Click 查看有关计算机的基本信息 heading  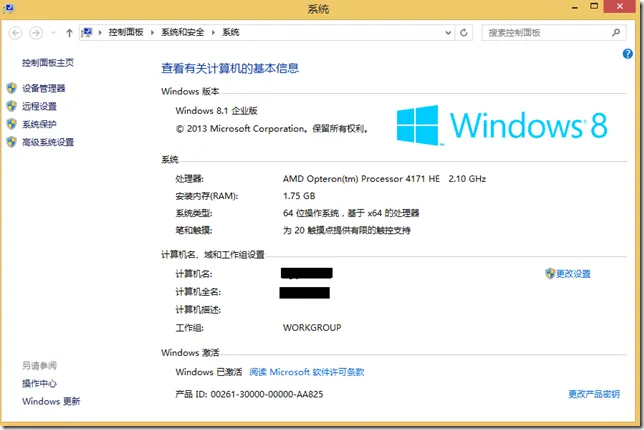tap(230, 68)
